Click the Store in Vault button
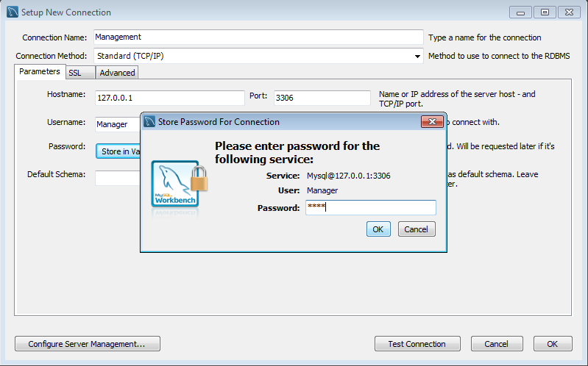Screen dimensions: 588x366 click(x=118, y=151)
